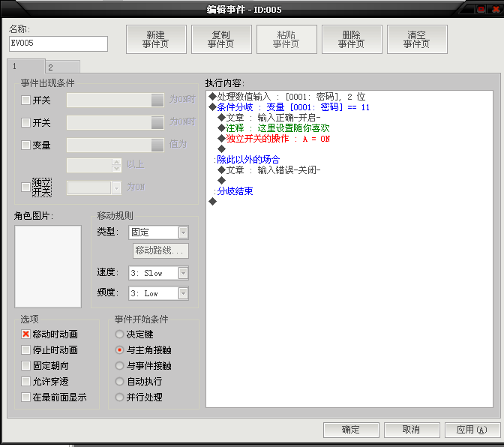Select the 条件分歧 变量 == 11 line
This screenshot has width=504, height=447.
click(x=289, y=107)
